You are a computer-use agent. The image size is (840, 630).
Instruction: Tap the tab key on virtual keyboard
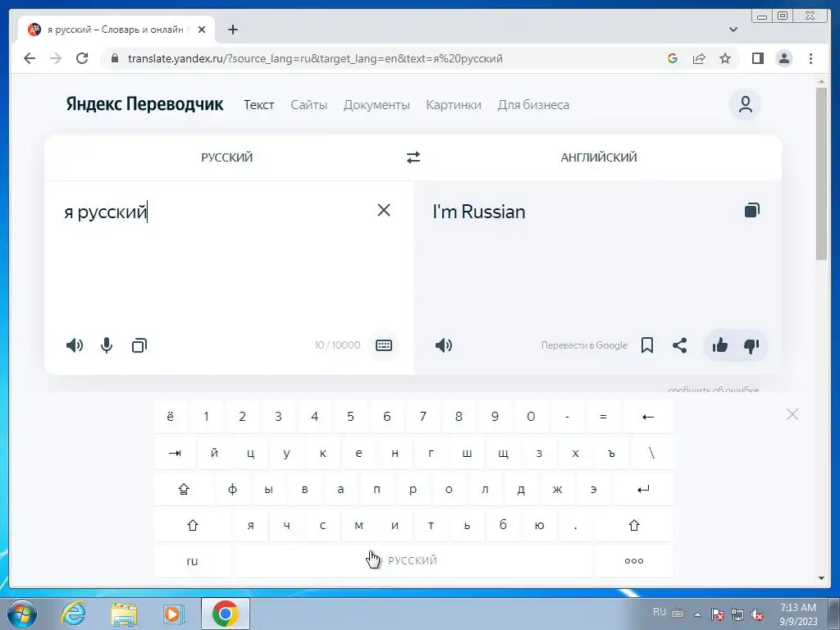click(175, 453)
